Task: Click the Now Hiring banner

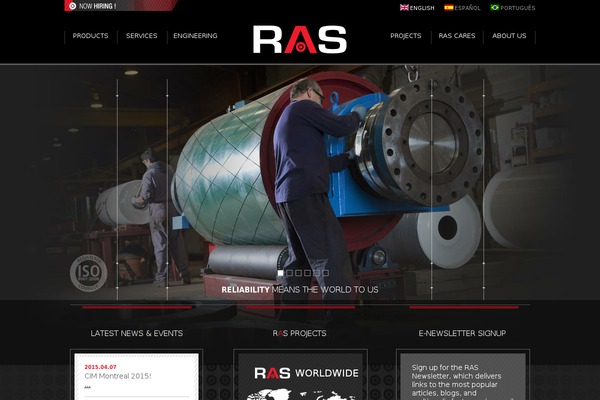Action: coord(120,6)
